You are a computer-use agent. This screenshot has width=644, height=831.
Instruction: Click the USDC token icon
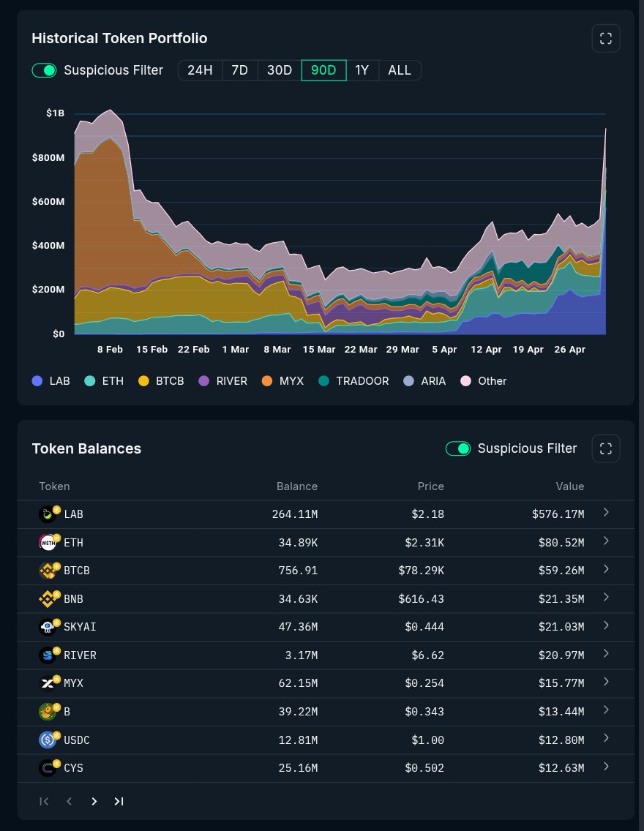[x=48, y=740]
